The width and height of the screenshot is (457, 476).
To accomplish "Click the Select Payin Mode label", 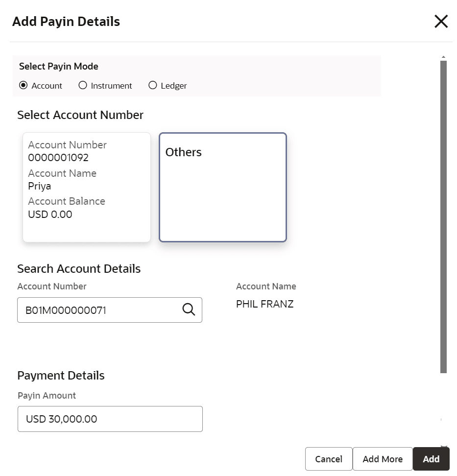I will coord(59,67).
